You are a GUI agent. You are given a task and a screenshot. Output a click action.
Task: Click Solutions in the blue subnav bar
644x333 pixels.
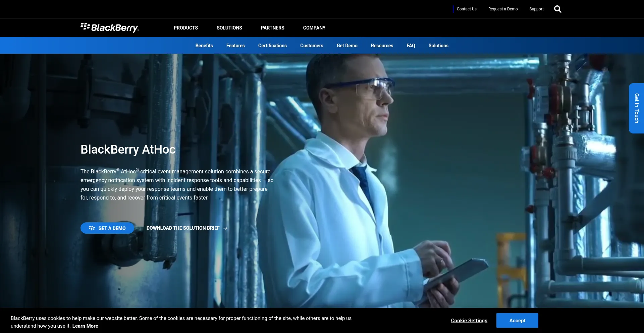(x=438, y=46)
